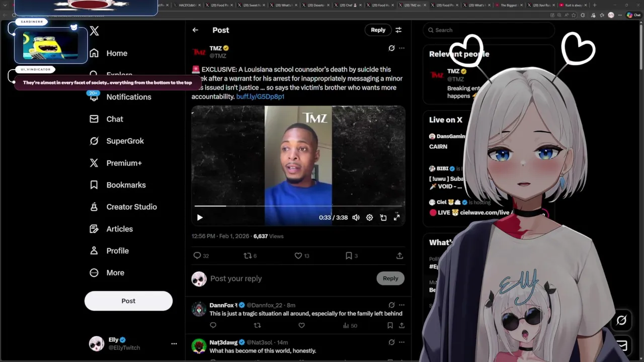Open 6,637 Views count
Viewport: 644px width, 362px height.
(268, 236)
